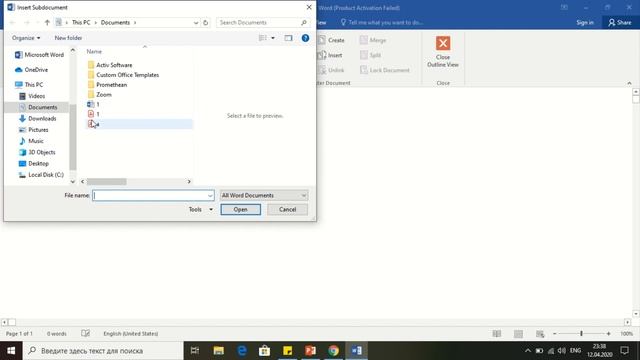640x360 pixels.
Task: Click Name column header
Action: click(94, 51)
